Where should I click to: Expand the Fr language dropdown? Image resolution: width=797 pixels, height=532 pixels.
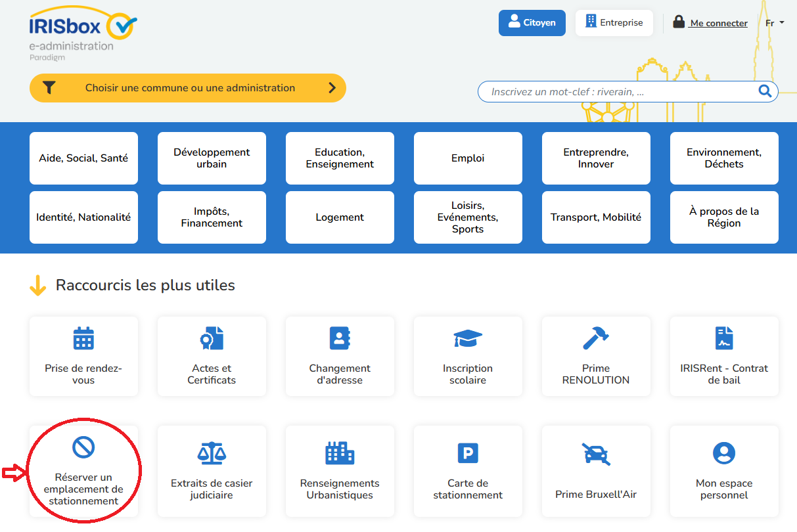tap(775, 23)
